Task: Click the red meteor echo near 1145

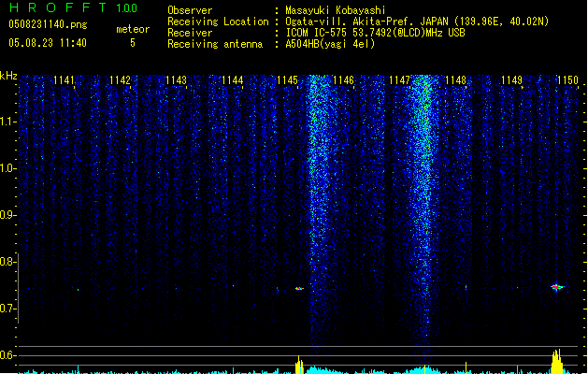Action: pyautogui.click(x=299, y=289)
